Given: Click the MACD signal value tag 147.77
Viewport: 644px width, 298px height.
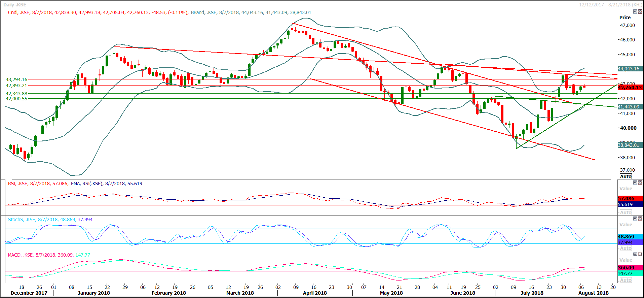Looking at the screenshot, I should coord(630,273).
